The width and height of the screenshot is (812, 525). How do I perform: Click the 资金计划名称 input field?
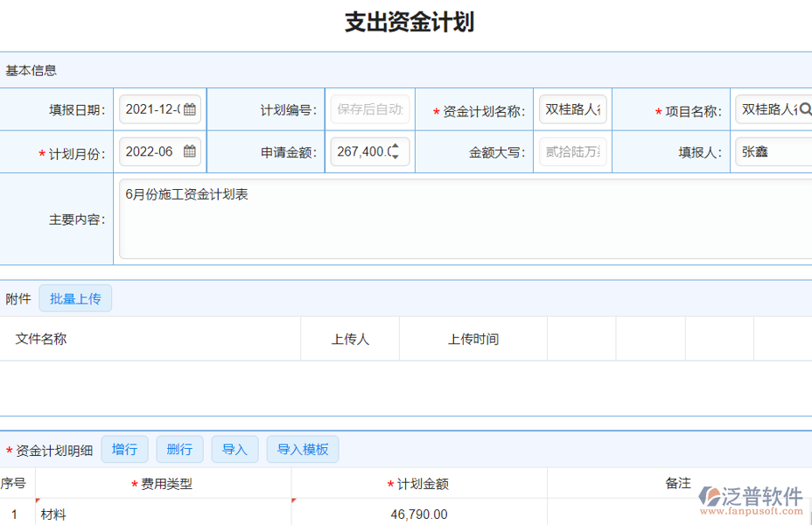[573, 107]
